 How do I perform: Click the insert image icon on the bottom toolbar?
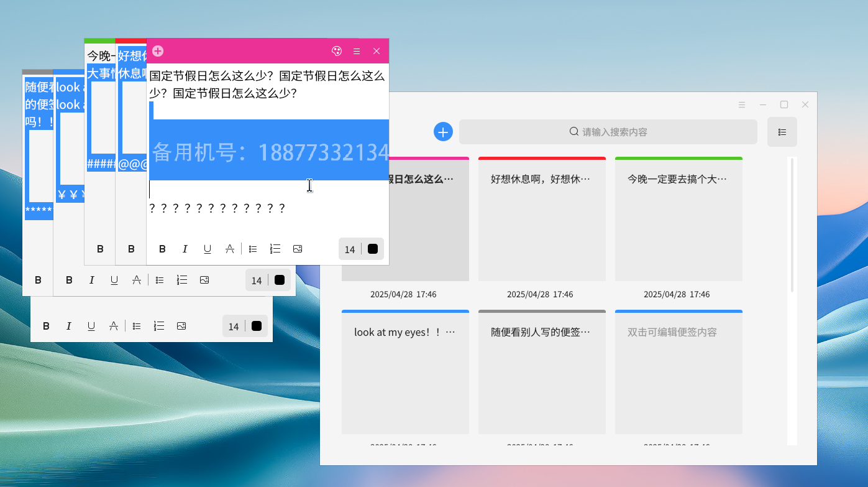coord(181,325)
